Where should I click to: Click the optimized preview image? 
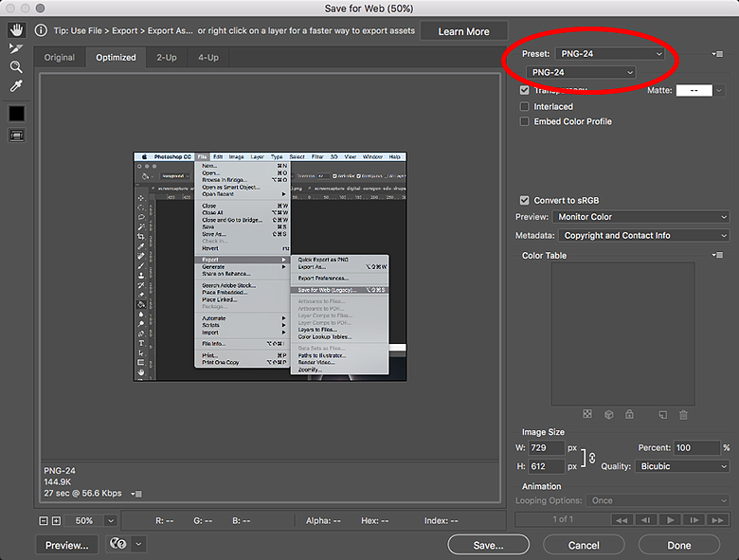(x=270, y=266)
